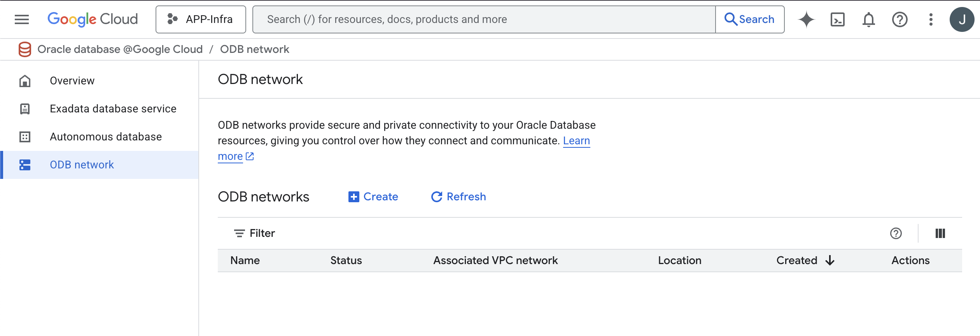Image resolution: width=980 pixels, height=336 pixels.
Task: Open Autonomous database in sidebar
Action: click(100, 137)
